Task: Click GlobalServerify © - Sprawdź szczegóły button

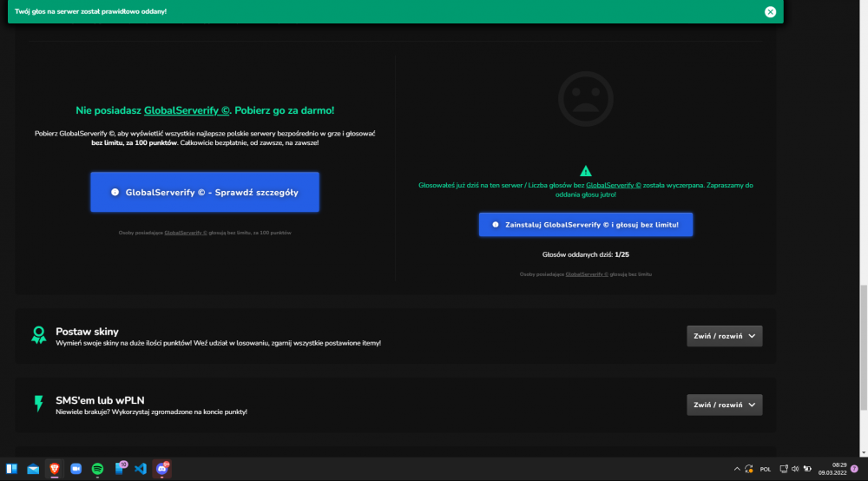Action: pyautogui.click(x=205, y=192)
